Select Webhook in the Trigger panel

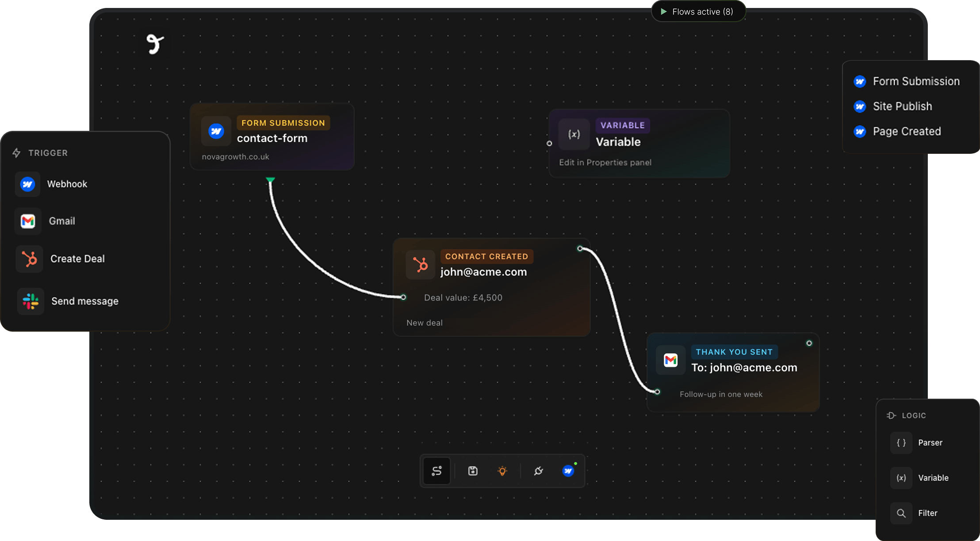tap(67, 184)
